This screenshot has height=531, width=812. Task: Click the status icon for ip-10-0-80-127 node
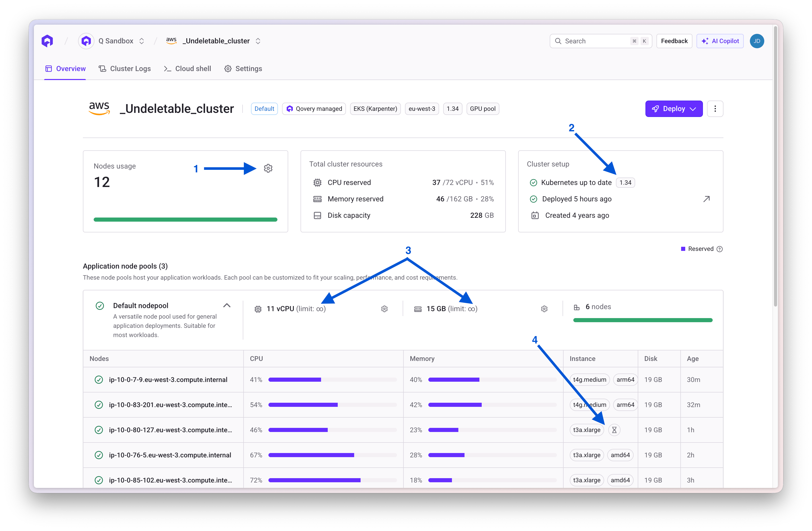click(99, 430)
